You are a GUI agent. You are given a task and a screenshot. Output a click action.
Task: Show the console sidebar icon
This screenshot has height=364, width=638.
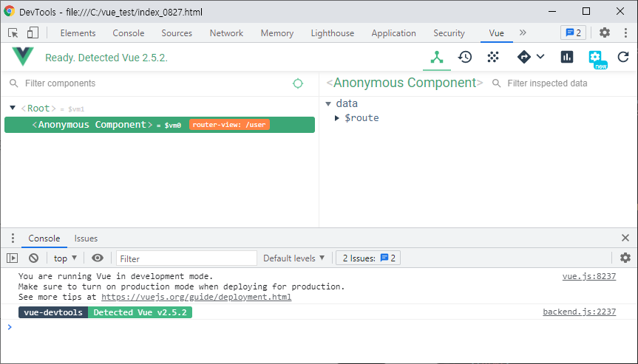pyautogui.click(x=13, y=258)
